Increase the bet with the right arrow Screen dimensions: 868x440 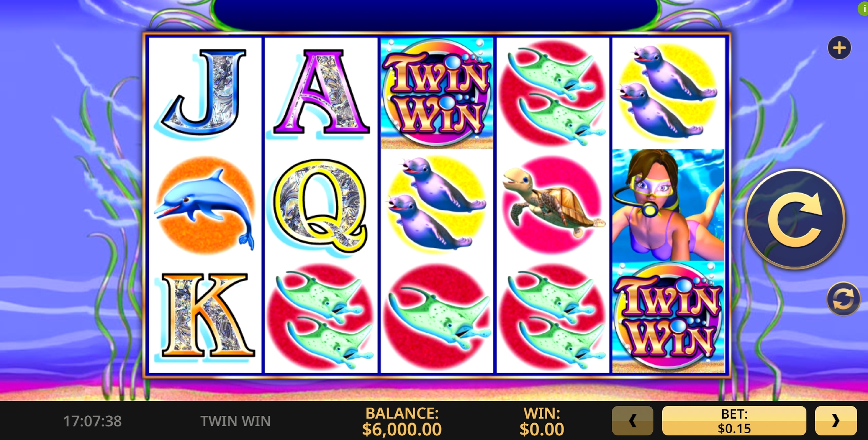(x=836, y=420)
